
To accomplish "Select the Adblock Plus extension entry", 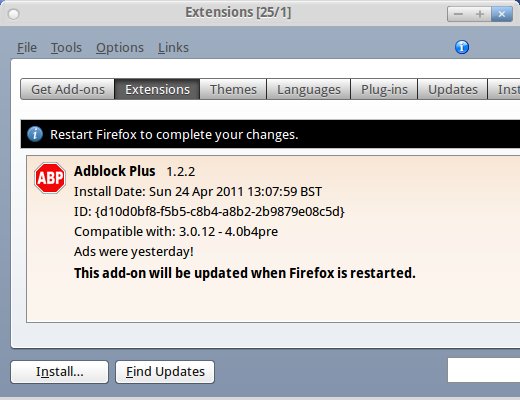I will pos(273,239).
